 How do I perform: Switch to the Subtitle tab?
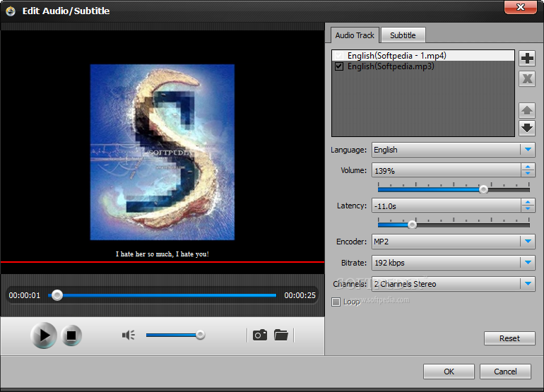[403, 35]
